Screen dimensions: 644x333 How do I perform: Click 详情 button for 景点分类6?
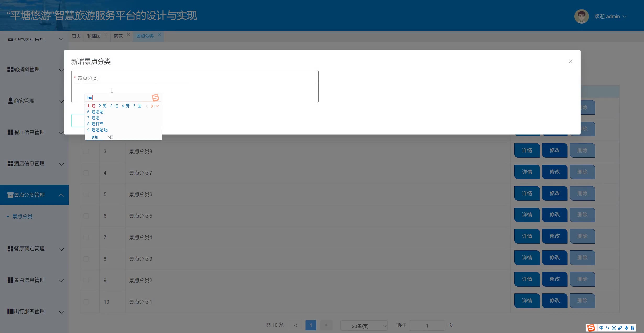pyautogui.click(x=527, y=194)
